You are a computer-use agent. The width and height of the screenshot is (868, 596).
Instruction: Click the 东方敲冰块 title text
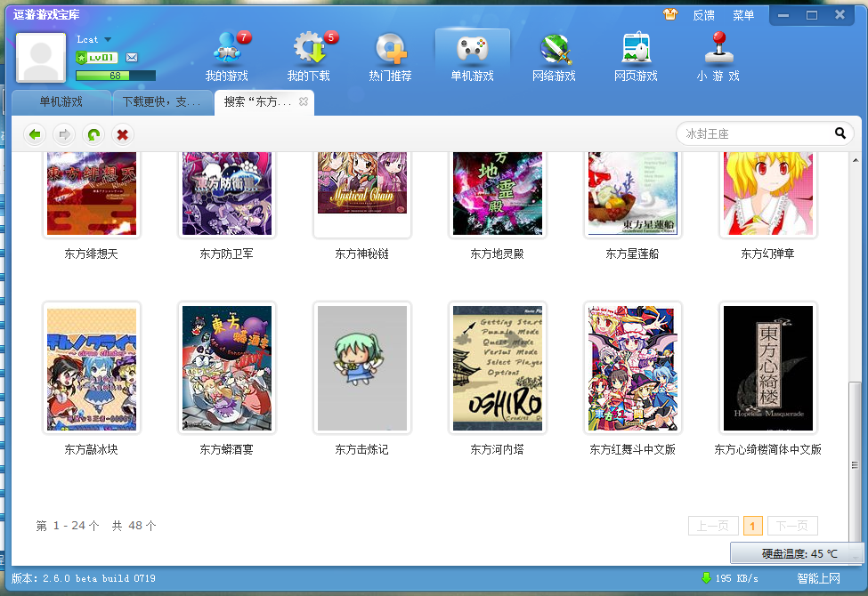tap(92, 449)
